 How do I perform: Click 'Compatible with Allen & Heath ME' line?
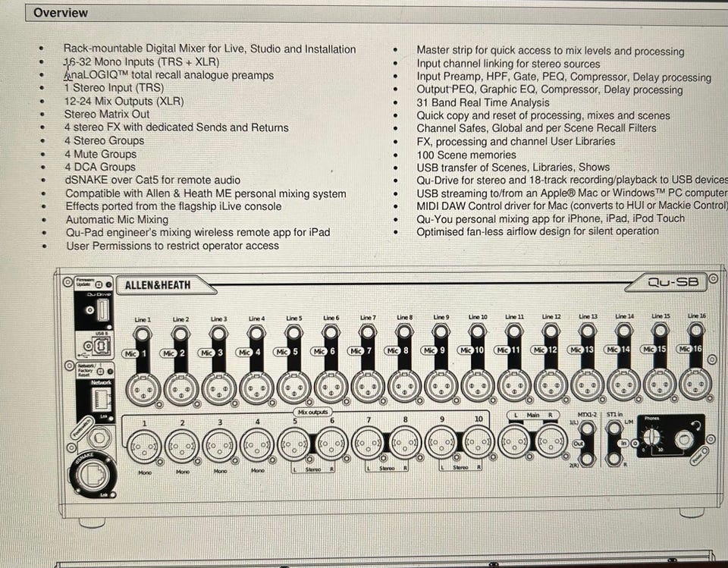click(x=206, y=193)
